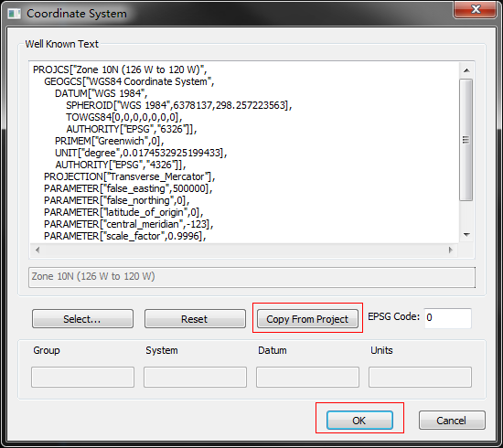
Task: Click the latitude_of_origin parameter line
Action: (x=123, y=212)
